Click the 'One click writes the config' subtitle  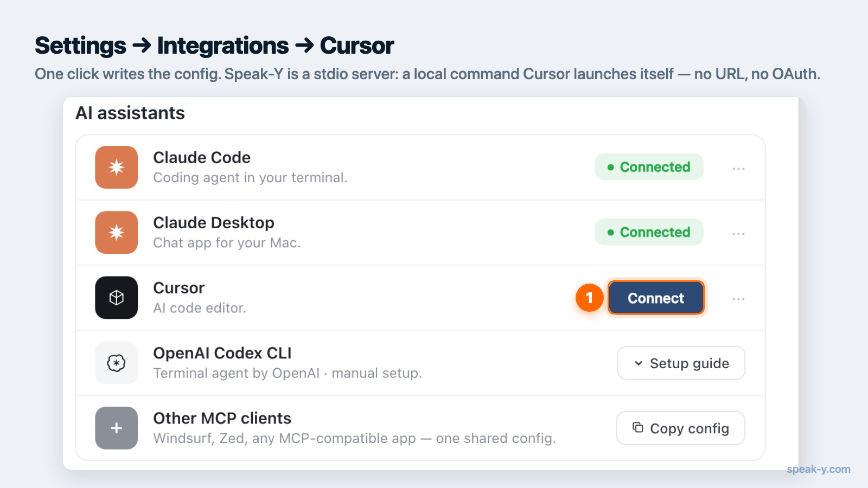click(427, 74)
